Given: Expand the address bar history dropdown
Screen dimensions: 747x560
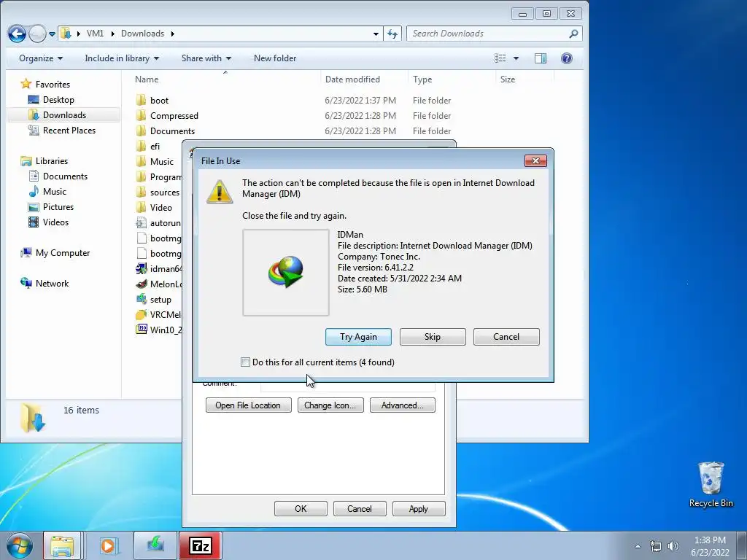Looking at the screenshot, I should tap(376, 34).
